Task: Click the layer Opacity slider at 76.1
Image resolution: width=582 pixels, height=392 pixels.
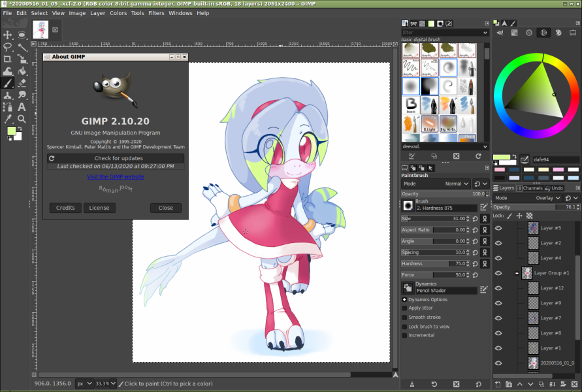Action: pyautogui.click(x=536, y=207)
